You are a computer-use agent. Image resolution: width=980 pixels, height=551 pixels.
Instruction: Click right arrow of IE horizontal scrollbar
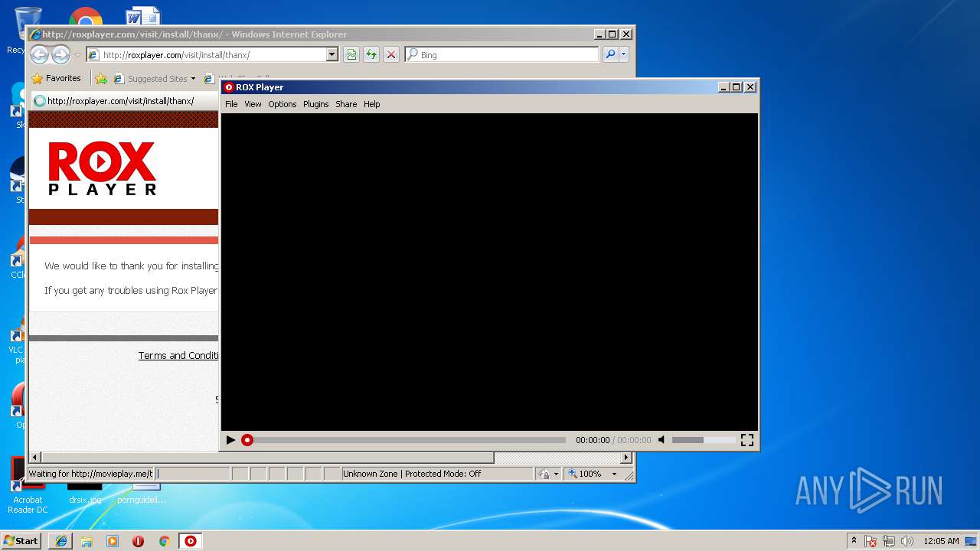click(626, 458)
